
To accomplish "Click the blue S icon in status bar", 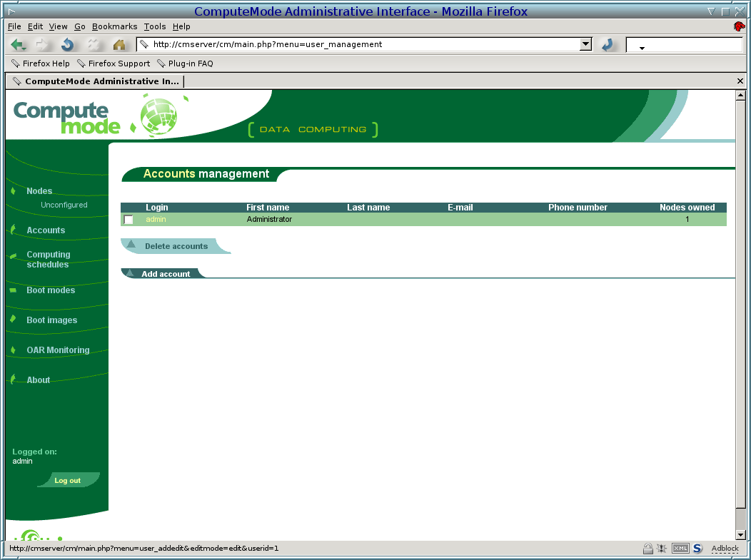I will [697, 549].
